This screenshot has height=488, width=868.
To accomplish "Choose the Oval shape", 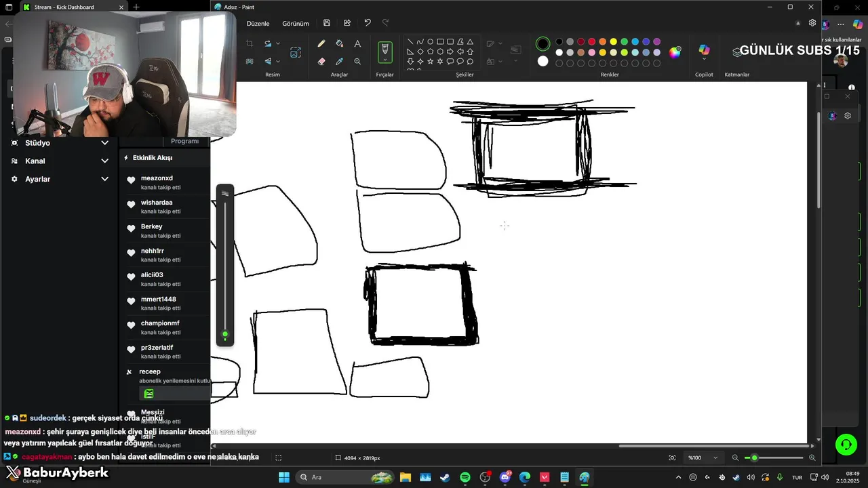I will click(x=430, y=41).
